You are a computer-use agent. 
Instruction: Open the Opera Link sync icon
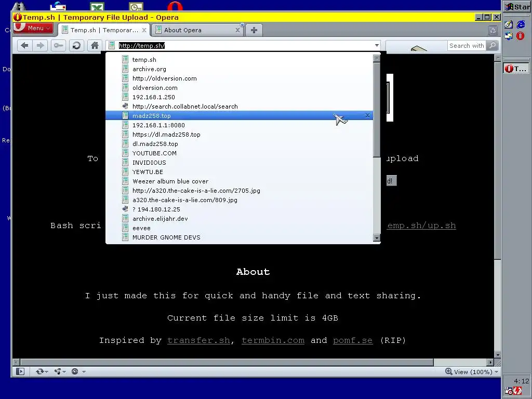point(42,371)
